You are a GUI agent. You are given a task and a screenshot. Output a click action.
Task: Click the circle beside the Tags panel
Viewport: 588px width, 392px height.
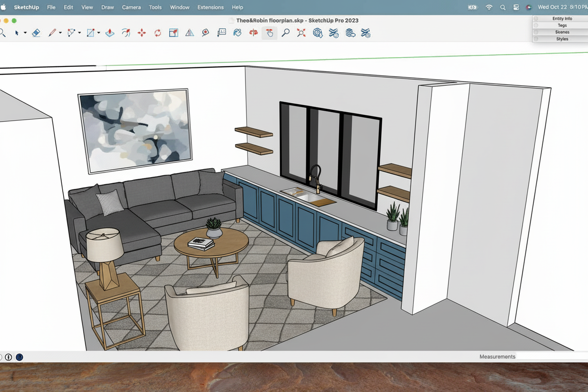click(x=536, y=25)
